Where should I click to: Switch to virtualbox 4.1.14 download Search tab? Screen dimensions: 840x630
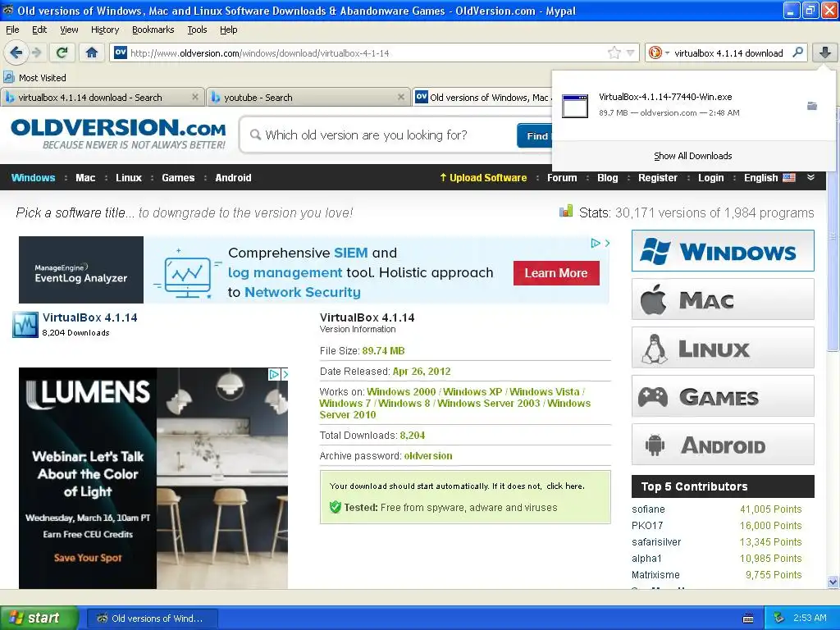point(103,97)
